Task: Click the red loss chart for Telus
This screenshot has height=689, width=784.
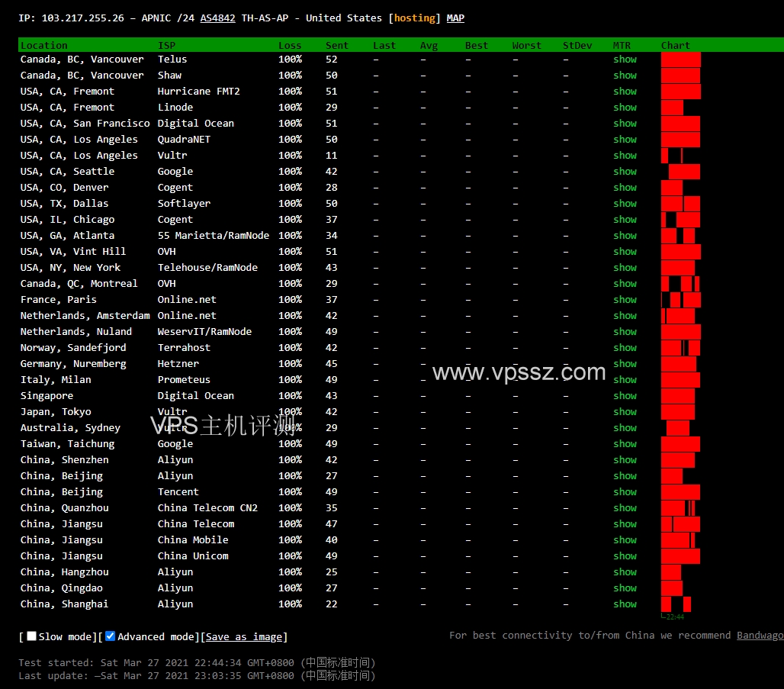Action: 680,59
